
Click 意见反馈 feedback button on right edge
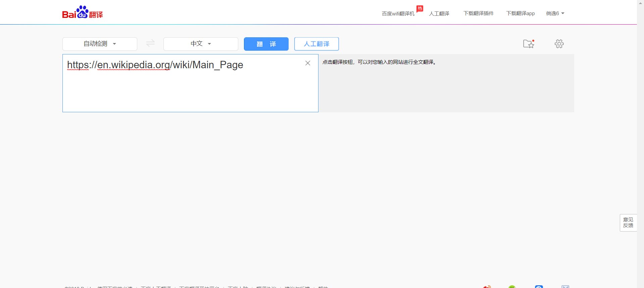pos(628,222)
